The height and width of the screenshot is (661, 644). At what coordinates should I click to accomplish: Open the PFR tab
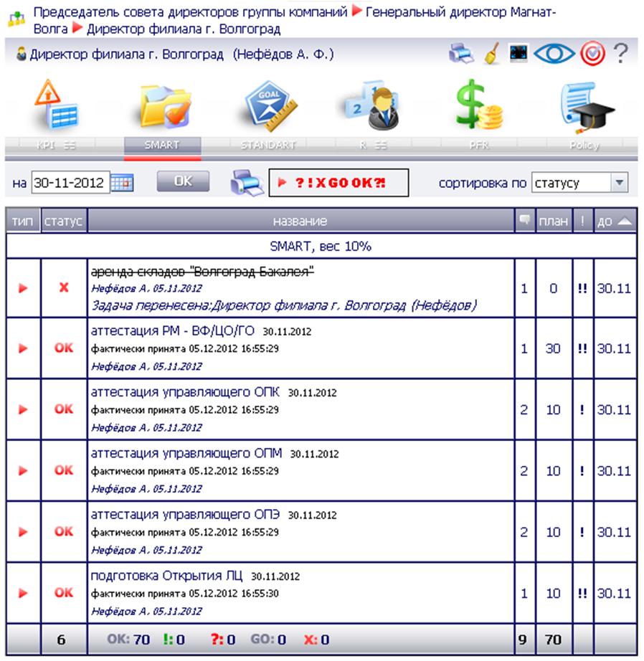(x=479, y=146)
